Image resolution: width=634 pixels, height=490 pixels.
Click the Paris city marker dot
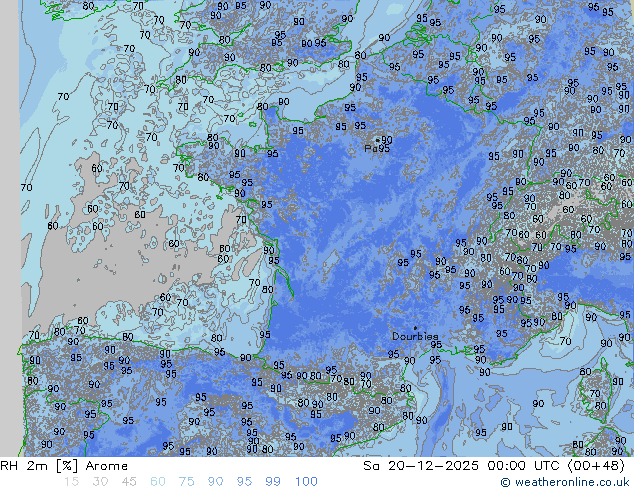[378, 140]
